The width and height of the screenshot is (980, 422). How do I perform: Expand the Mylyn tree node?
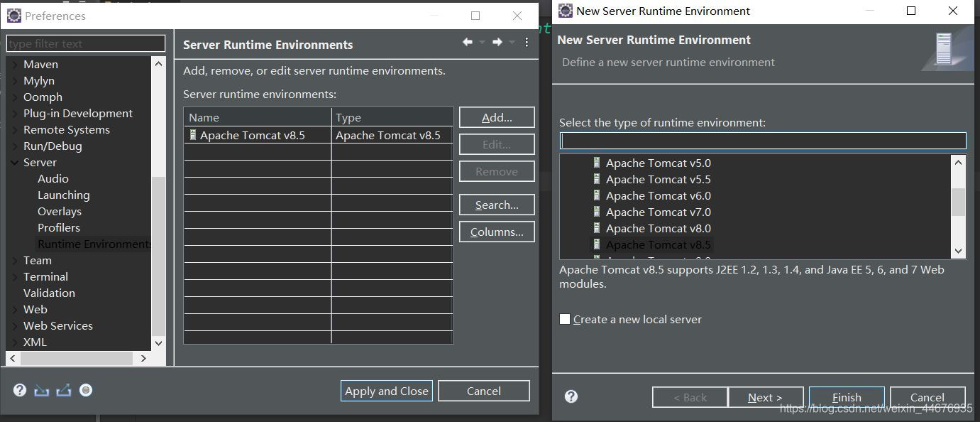pyautogui.click(x=16, y=80)
